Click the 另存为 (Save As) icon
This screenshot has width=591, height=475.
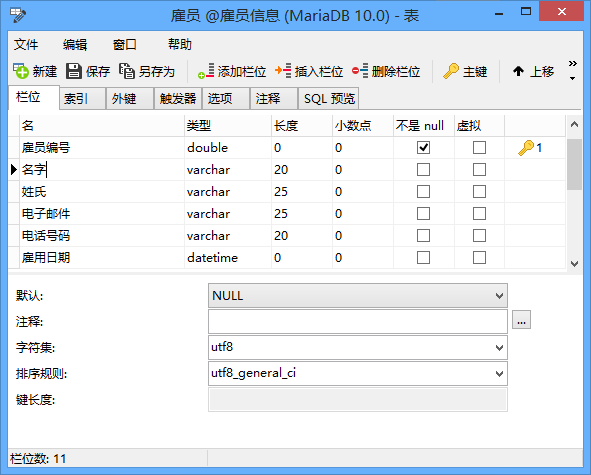click(127, 71)
